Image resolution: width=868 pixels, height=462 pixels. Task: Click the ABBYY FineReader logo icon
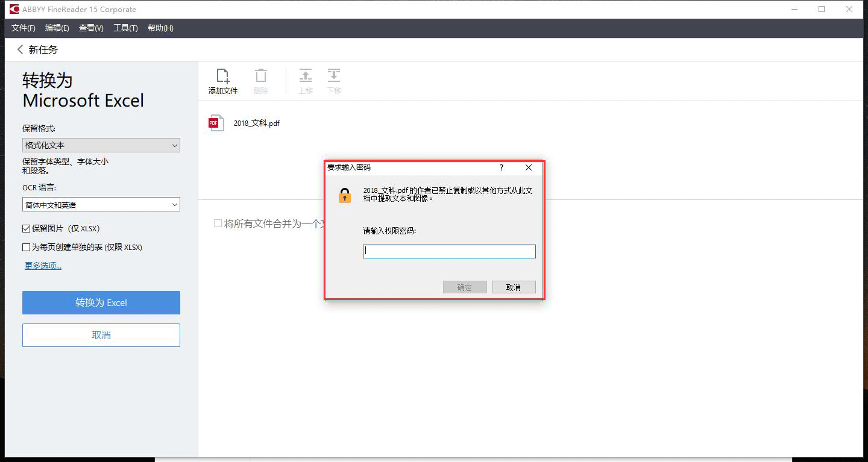click(x=14, y=9)
